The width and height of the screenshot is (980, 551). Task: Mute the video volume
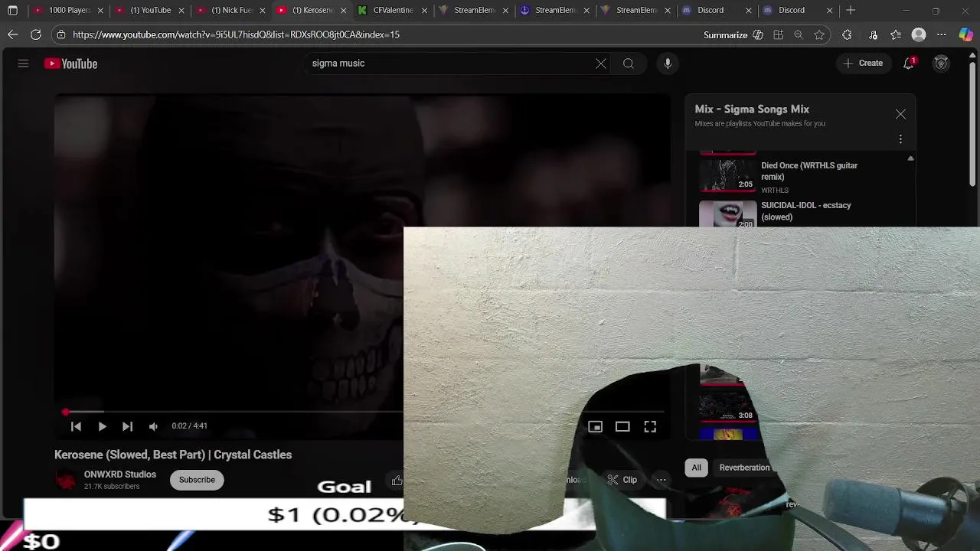click(153, 426)
